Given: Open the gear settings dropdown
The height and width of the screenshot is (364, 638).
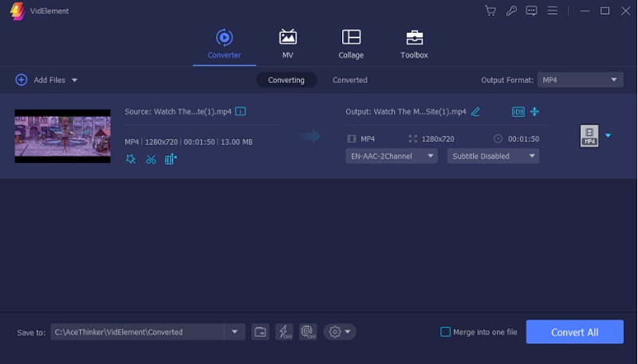Looking at the screenshot, I should [340, 332].
